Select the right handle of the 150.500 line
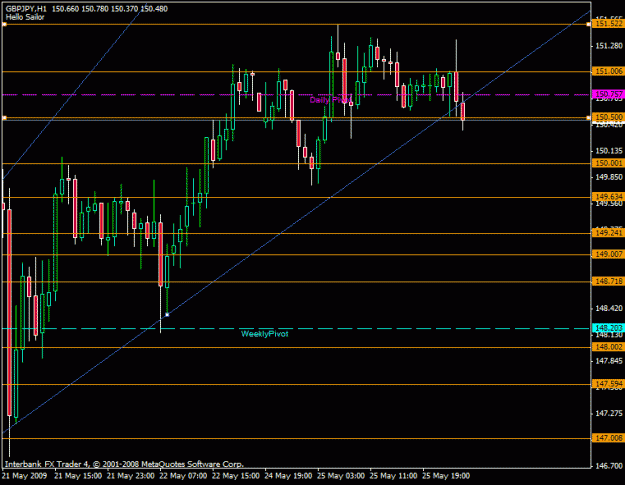This screenshot has height=485, width=625. pyautogui.click(x=589, y=118)
